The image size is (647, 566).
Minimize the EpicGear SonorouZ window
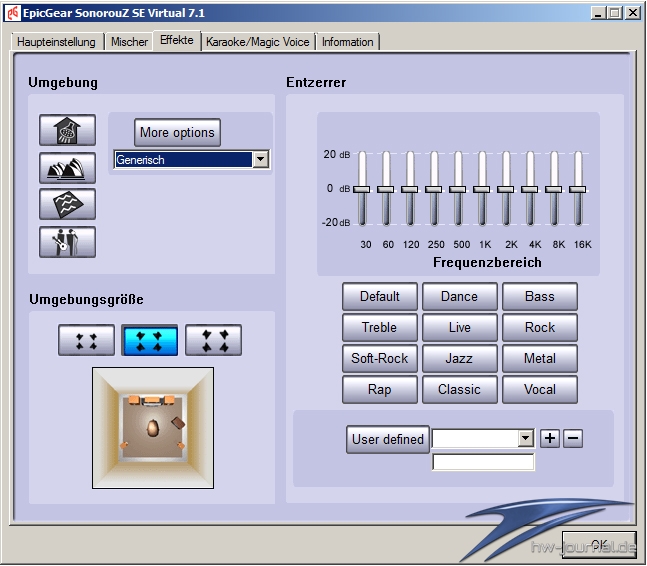[x=598, y=13]
